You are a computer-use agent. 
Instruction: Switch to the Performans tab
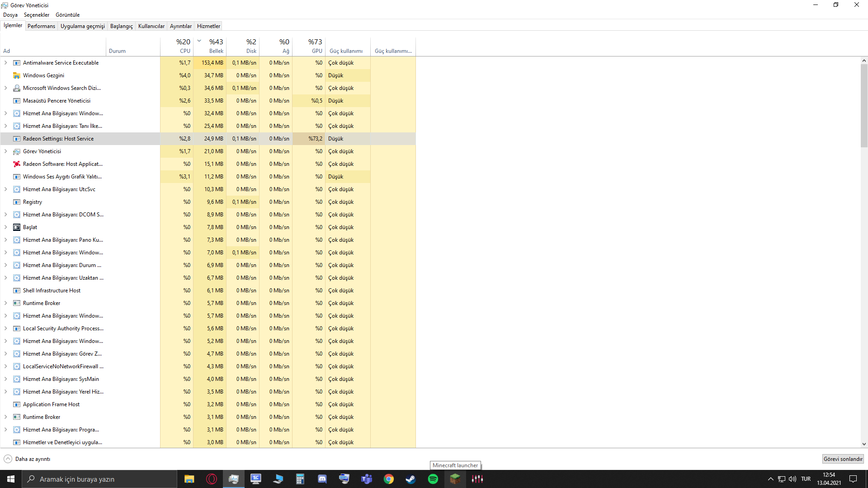pos(41,26)
